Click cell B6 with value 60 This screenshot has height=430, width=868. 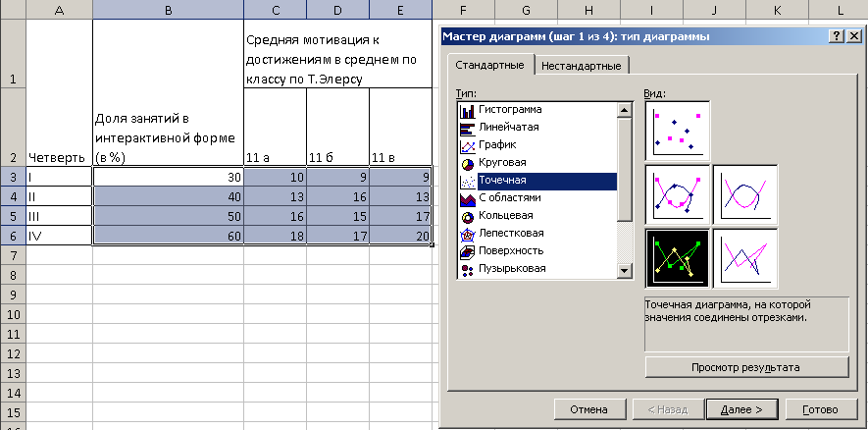pos(168,236)
